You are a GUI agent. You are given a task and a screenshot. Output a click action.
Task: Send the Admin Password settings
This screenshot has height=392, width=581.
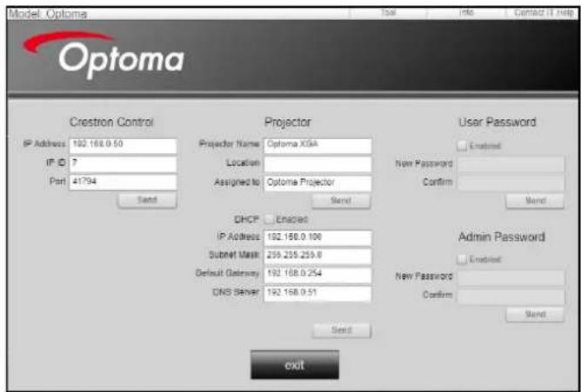click(x=535, y=315)
